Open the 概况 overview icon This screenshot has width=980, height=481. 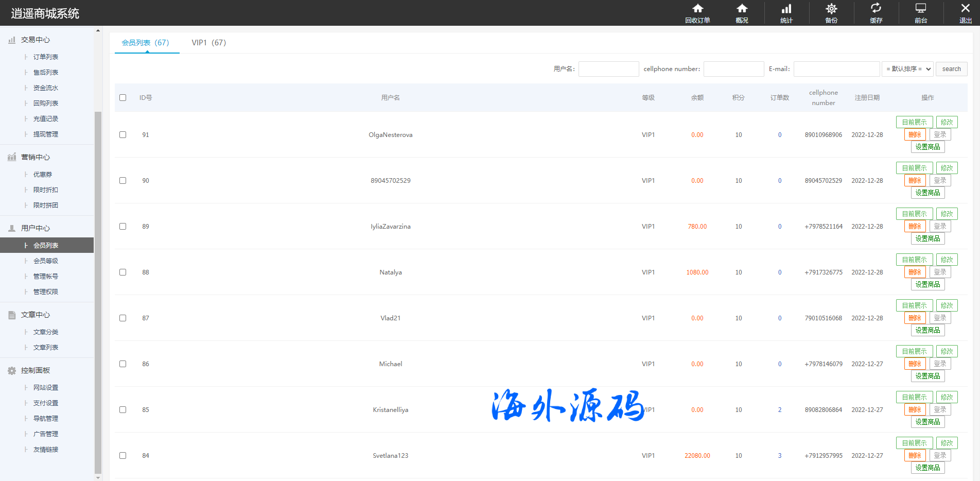click(x=742, y=9)
